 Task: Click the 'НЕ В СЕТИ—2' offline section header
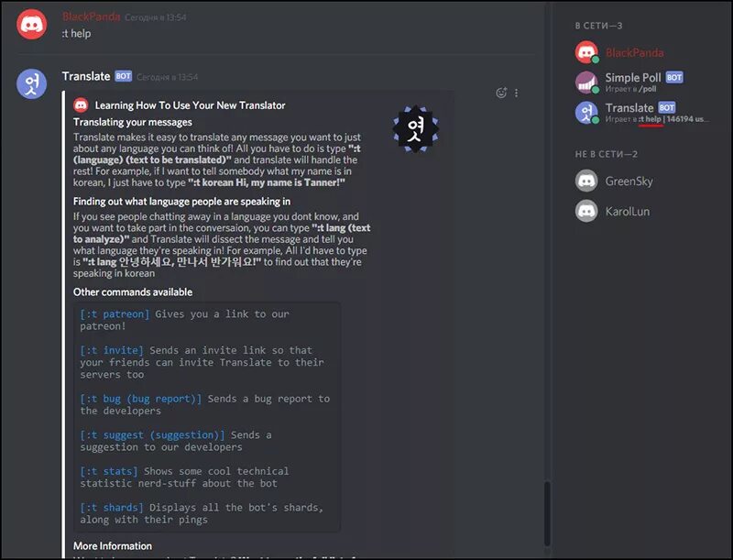tap(607, 154)
